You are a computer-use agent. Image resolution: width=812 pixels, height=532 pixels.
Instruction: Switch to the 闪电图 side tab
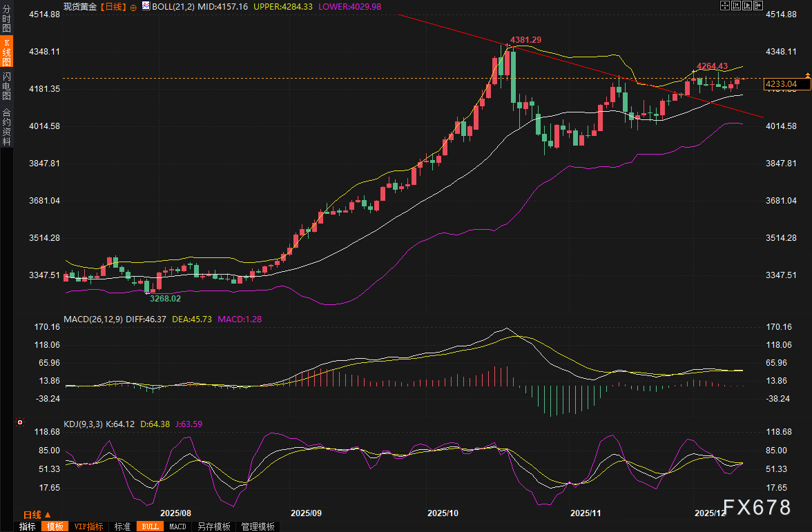(x=7, y=86)
